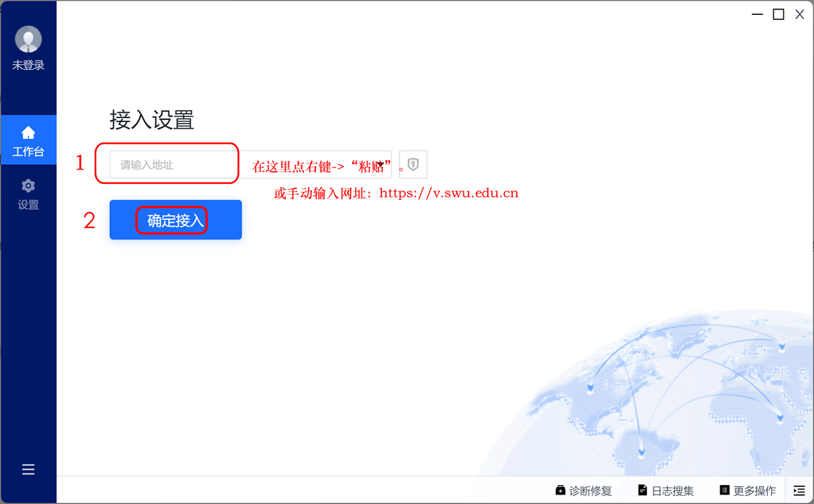Click the user avatar photo at top left
Viewport: 814px width, 504px height.
tap(28, 39)
